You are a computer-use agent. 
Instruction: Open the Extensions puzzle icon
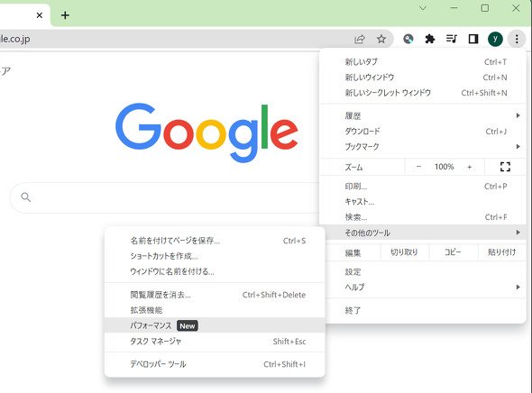pos(430,39)
